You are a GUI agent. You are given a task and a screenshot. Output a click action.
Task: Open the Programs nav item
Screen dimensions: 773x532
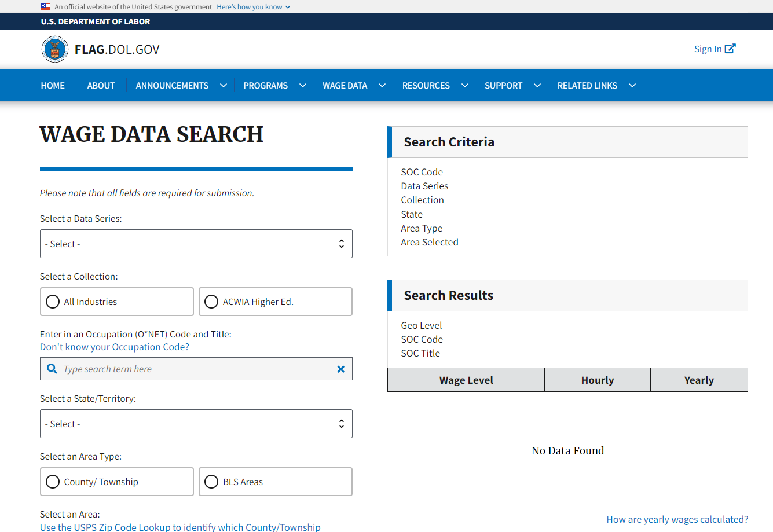click(x=266, y=86)
